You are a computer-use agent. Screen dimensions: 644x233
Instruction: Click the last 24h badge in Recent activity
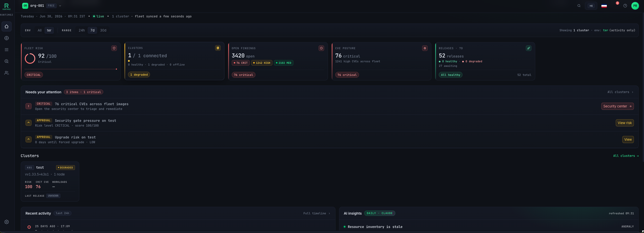pyautogui.click(x=62, y=213)
